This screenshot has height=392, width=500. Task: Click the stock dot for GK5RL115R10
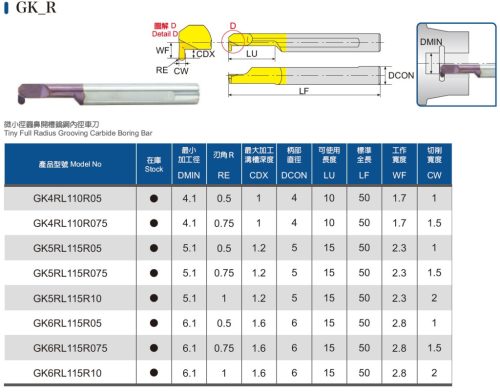click(154, 298)
